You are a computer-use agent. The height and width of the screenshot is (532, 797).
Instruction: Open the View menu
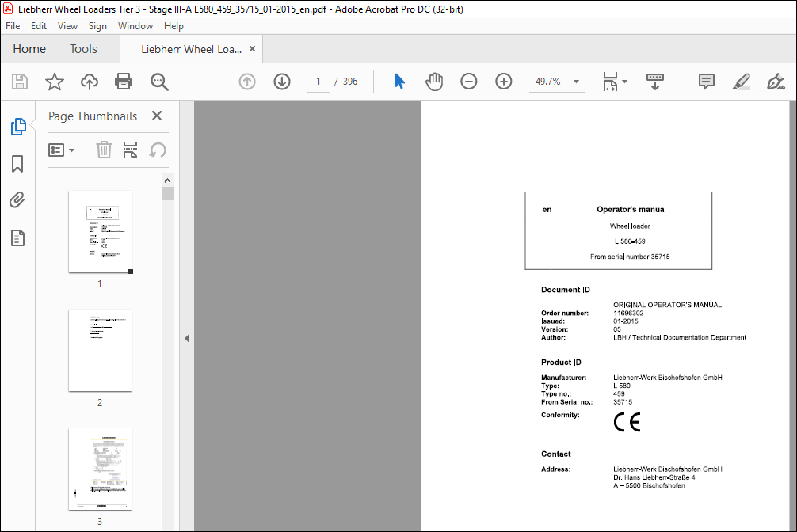coord(67,26)
